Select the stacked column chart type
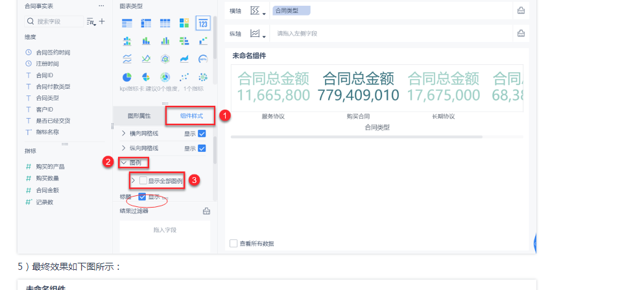Viewport: 644px width, 290px height. pyautogui.click(x=146, y=41)
